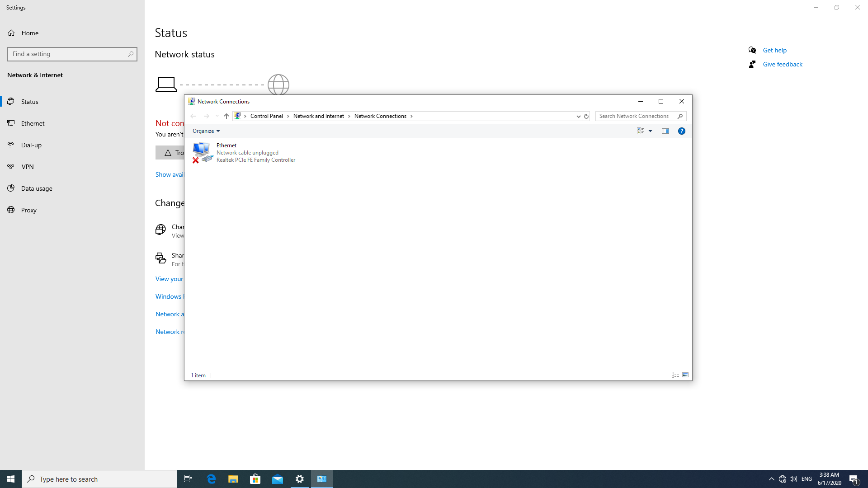Click the network globe tray icon
Viewport: 868px width, 488px height.
(x=783, y=479)
